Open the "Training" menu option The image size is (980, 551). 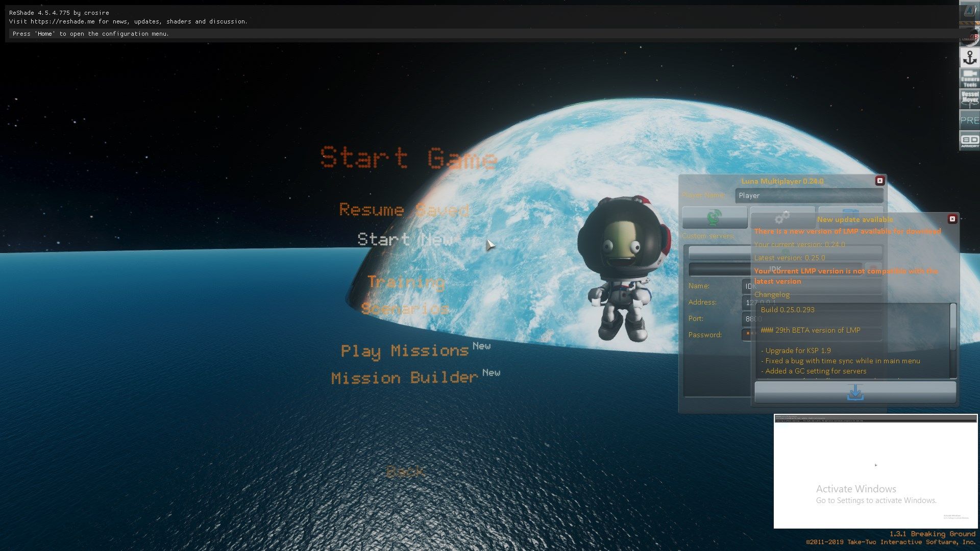(x=407, y=282)
